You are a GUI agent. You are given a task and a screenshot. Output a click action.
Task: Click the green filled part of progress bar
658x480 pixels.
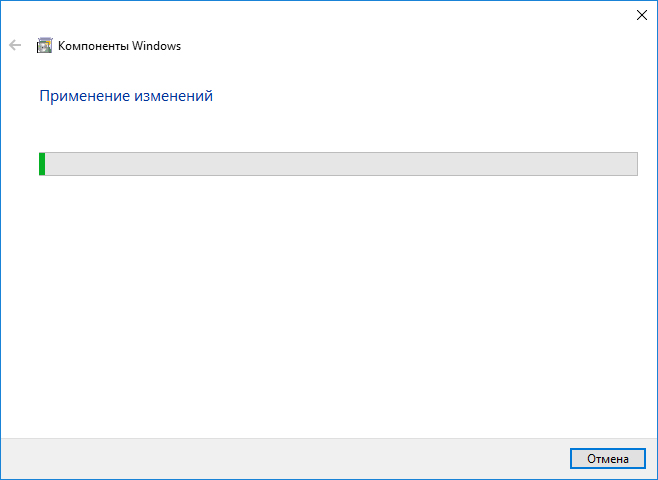pyautogui.click(x=42, y=164)
